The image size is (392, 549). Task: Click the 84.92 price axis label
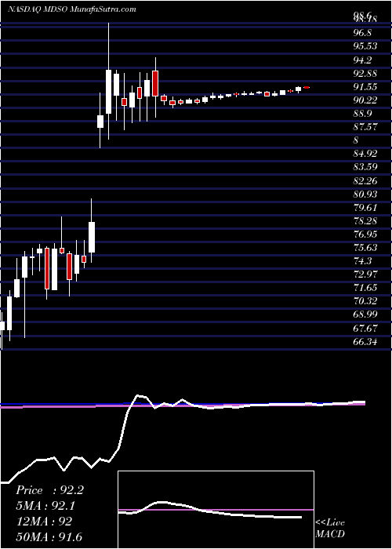(365, 154)
